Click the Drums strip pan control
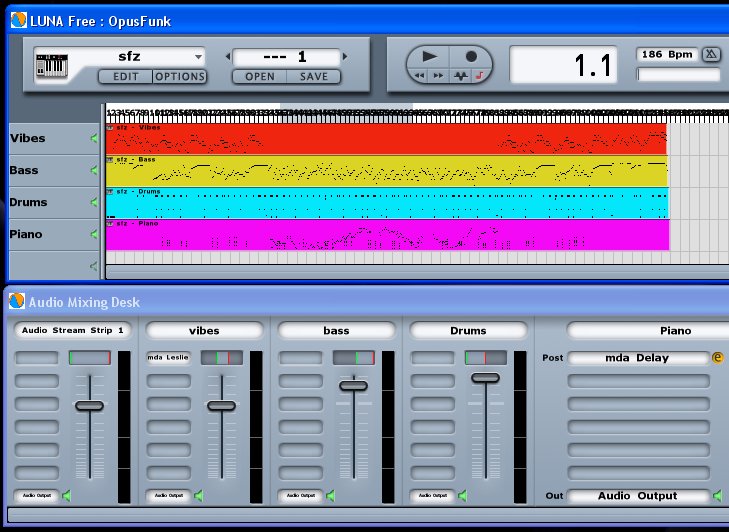Viewport: 729px width, 532px height. tap(486, 358)
